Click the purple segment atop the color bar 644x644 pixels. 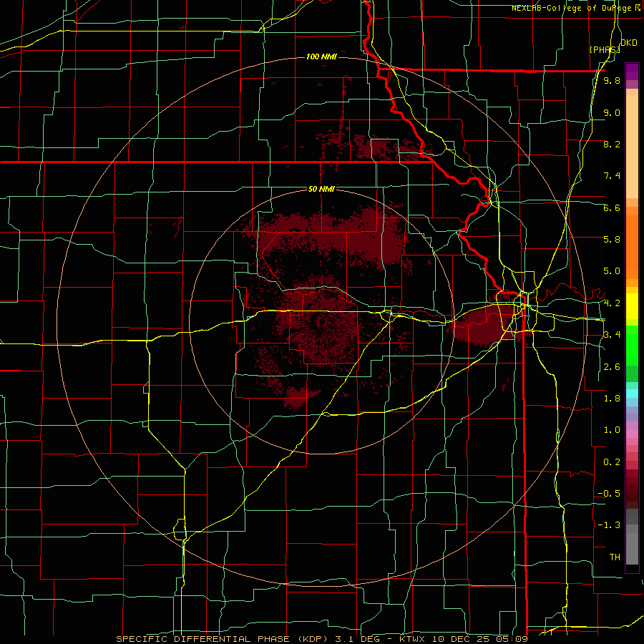point(632,72)
